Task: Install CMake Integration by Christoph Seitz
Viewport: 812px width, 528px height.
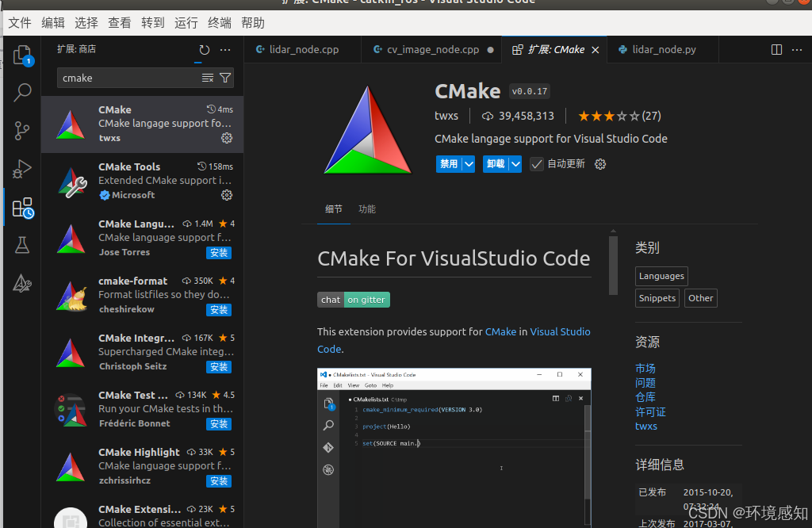Action: point(219,366)
